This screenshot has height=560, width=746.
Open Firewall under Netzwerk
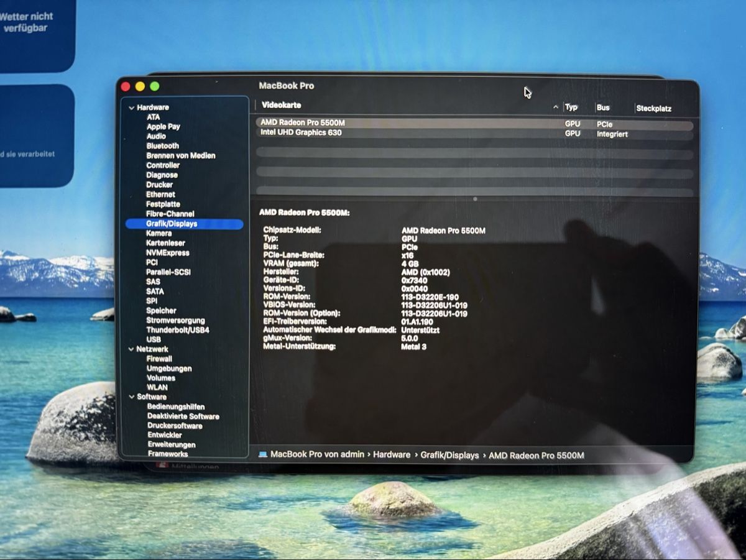pyautogui.click(x=159, y=359)
